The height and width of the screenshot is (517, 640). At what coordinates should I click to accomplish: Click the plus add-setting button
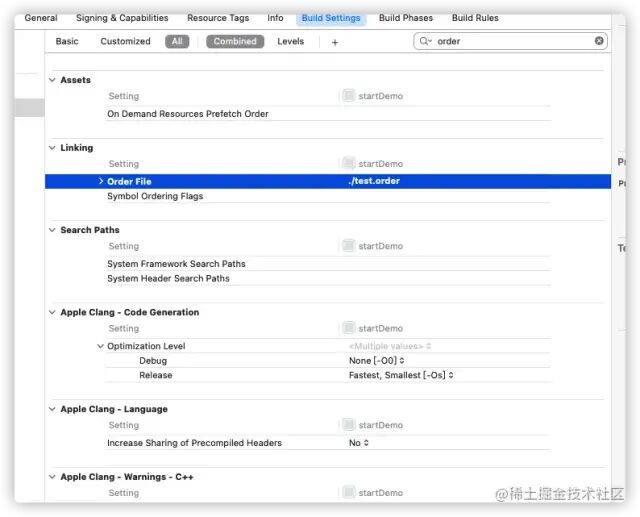click(x=335, y=42)
